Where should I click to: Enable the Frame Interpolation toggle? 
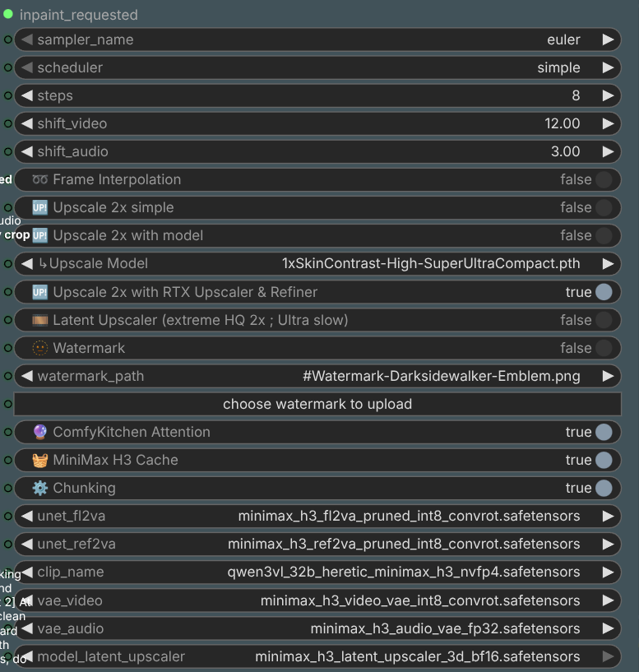point(604,179)
